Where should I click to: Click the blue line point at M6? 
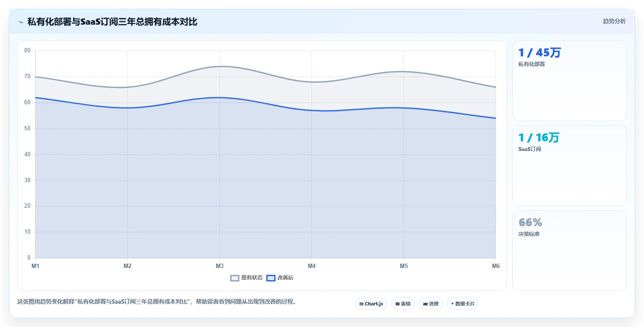tap(496, 118)
